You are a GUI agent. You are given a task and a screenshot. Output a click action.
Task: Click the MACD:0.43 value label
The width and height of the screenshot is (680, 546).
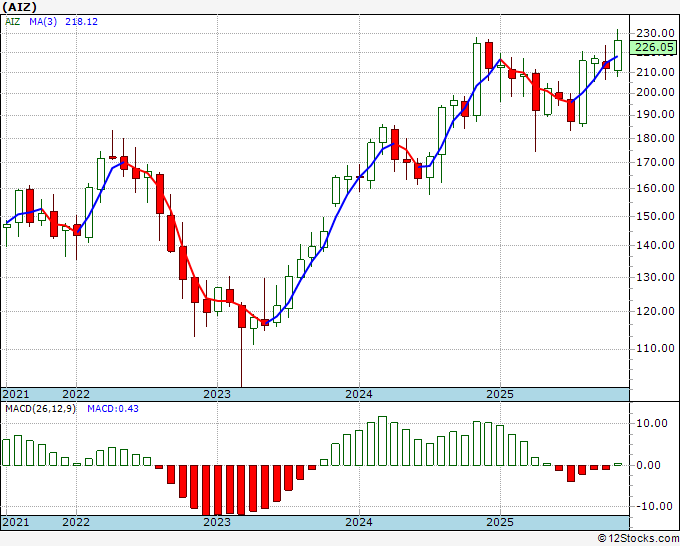[x=113, y=409]
